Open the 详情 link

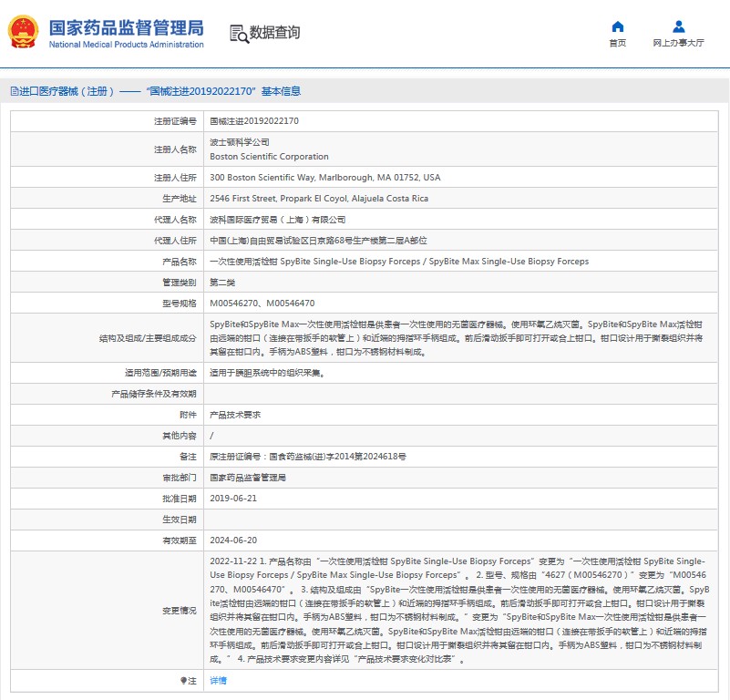[219, 681]
